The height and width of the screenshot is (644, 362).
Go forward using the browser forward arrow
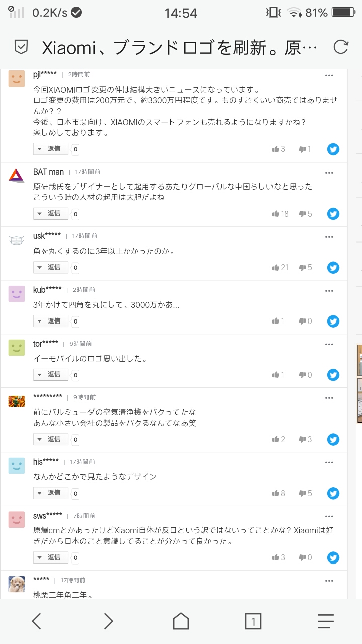109,621
